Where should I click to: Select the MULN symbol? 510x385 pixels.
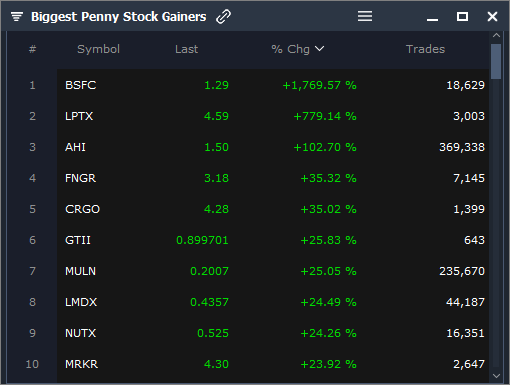80,271
